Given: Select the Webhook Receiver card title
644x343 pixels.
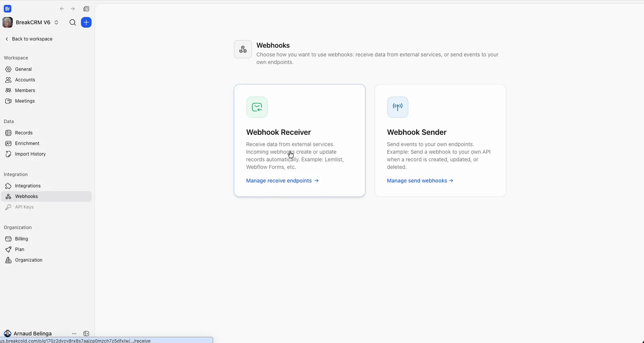Looking at the screenshot, I should coord(279,132).
